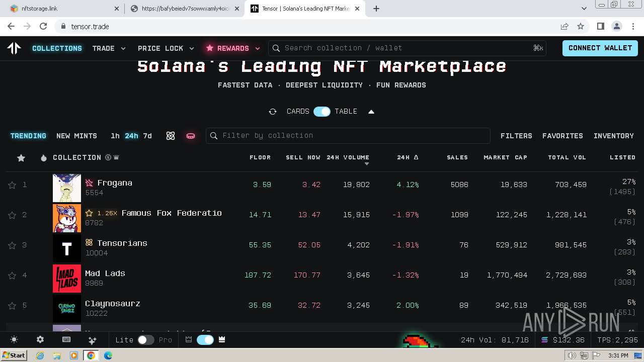Click the refresh data icon beside CARDS

273,112
